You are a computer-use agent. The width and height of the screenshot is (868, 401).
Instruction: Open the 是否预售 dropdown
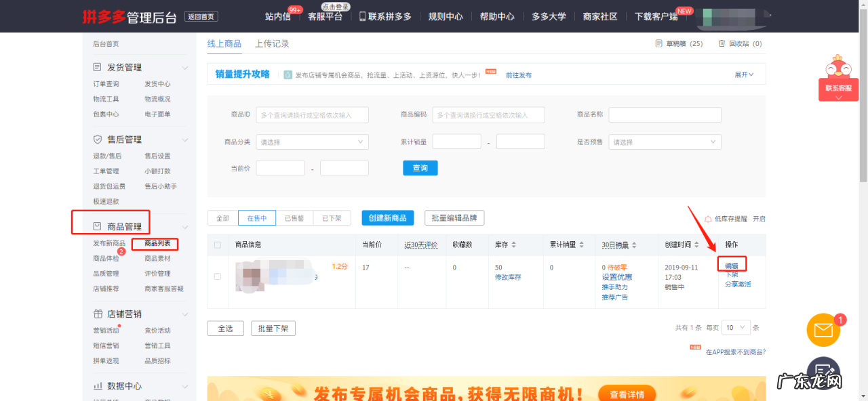663,142
